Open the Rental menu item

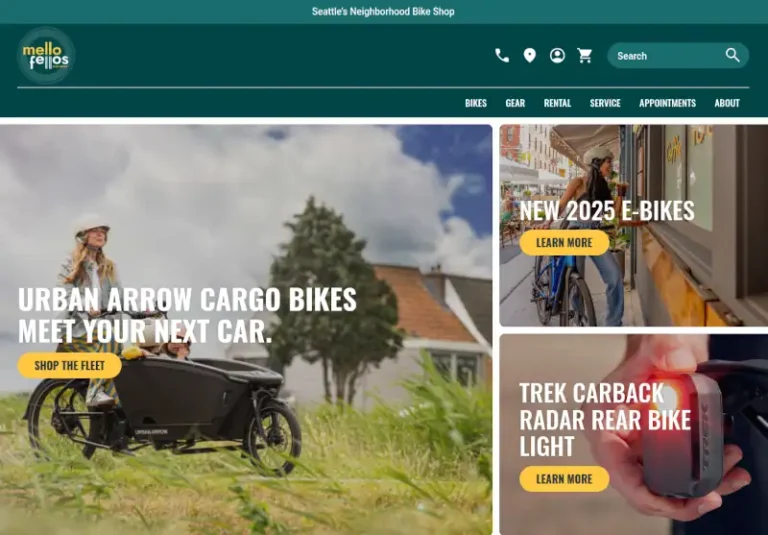(557, 103)
